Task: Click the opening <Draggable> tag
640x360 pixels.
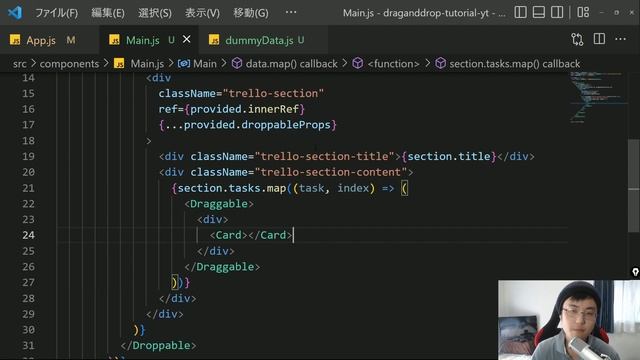Action: coord(219,204)
